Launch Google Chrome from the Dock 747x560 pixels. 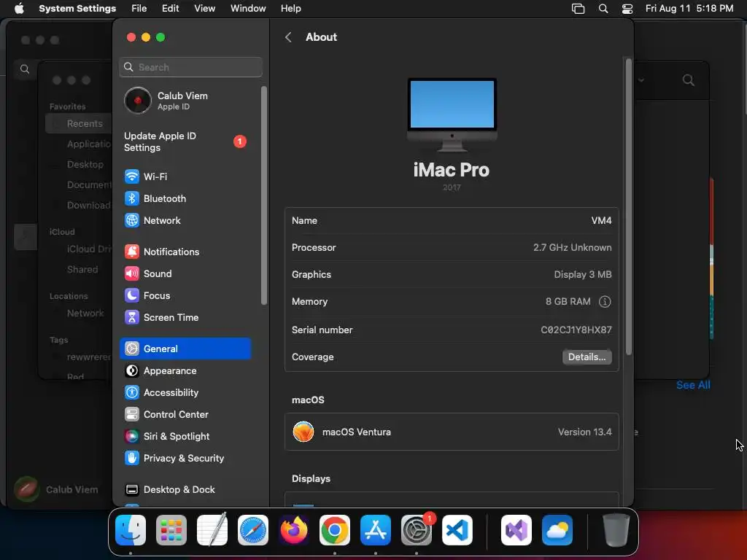click(334, 530)
